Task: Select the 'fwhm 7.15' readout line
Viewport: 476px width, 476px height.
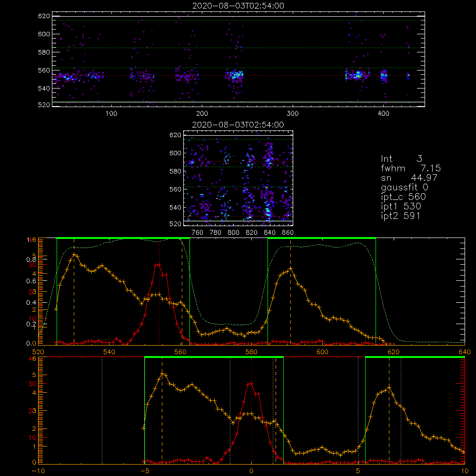Action: (411, 168)
